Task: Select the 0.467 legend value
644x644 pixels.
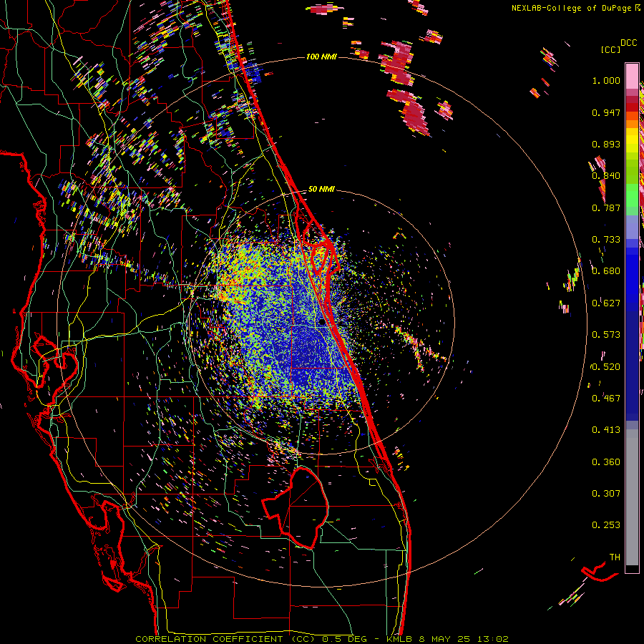Action: click(x=606, y=399)
